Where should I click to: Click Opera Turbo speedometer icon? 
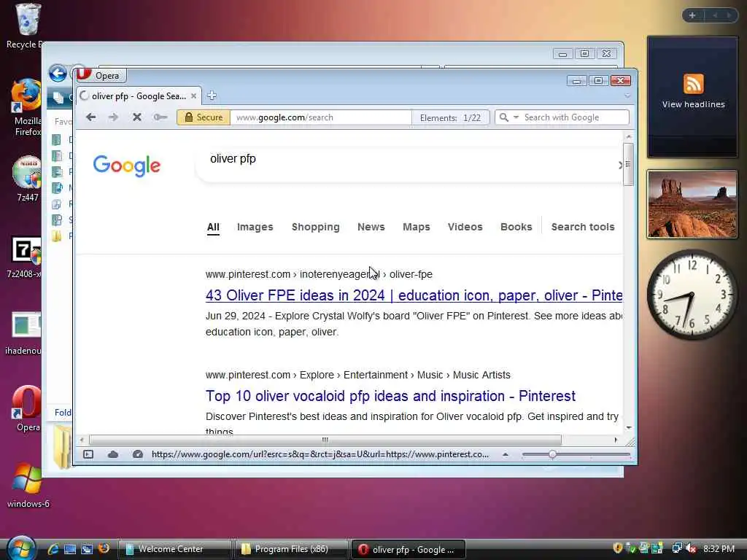138,454
